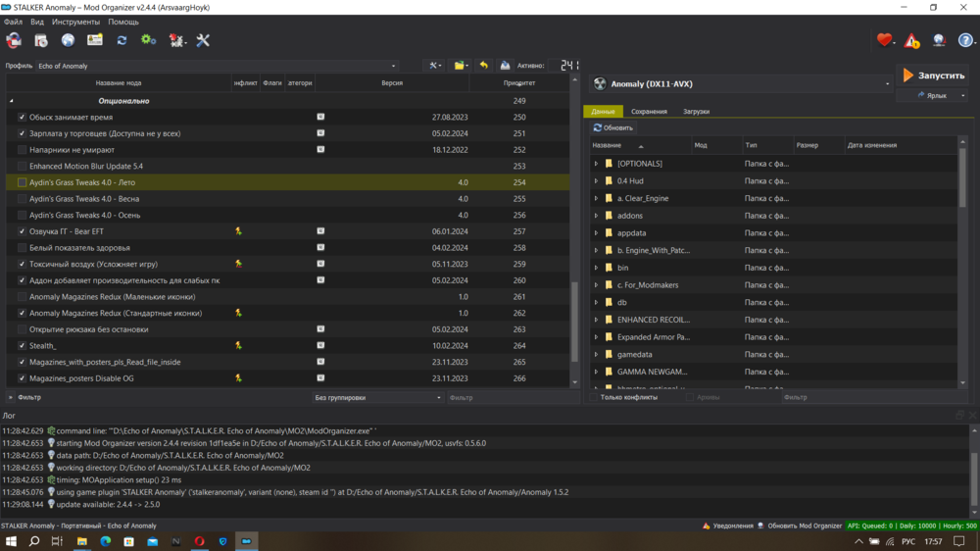Expand the gamedata folder in the data tree
Image resolution: width=980 pixels, height=551 pixels.
click(x=596, y=355)
